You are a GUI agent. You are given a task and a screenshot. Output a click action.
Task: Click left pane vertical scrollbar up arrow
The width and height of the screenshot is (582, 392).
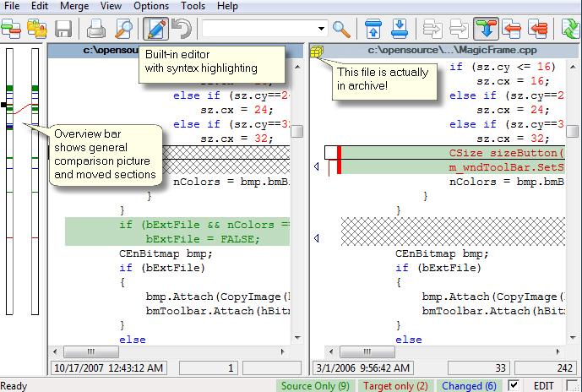(297, 67)
